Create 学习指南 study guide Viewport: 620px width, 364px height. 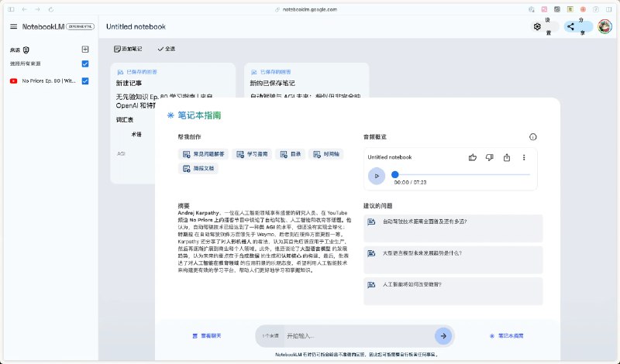[x=252, y=154]
